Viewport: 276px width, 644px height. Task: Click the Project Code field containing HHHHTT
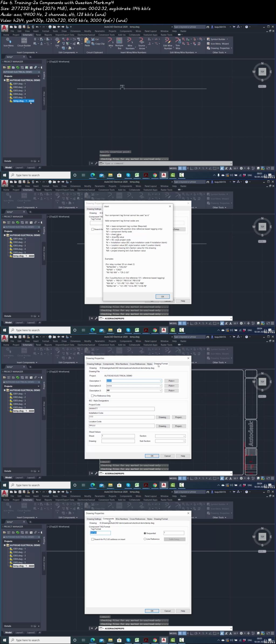tap(122, 409)
